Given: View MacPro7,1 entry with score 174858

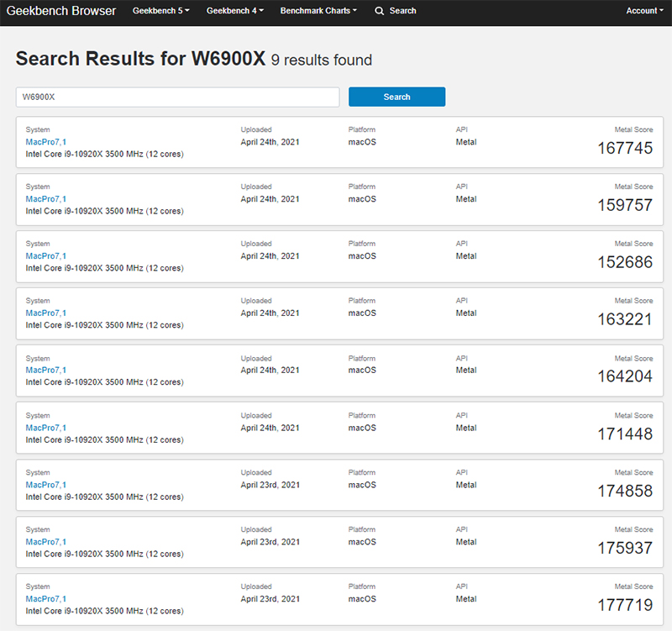Looking at the screenshot, I should [x=46, y=485].
